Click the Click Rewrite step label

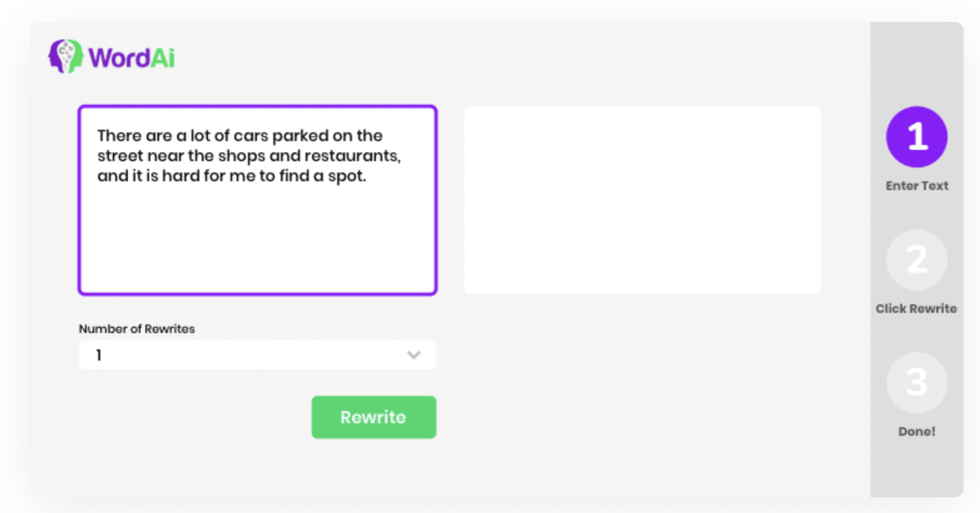pos(916,309)
